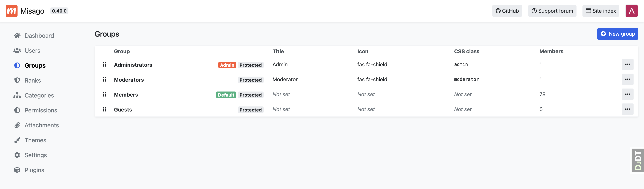Open Settings in sidebar
This screenshot has height=189, width=644.
click(x=35, y=155)
